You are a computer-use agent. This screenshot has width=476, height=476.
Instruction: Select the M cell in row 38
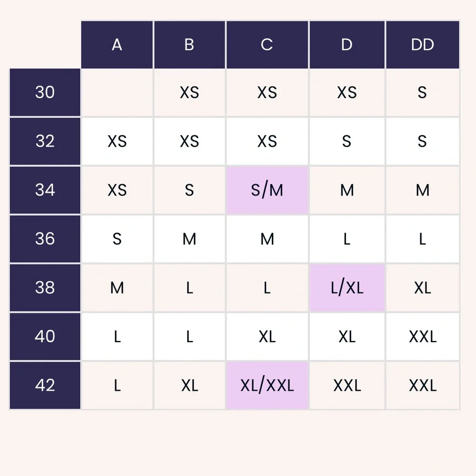point(117,288)
